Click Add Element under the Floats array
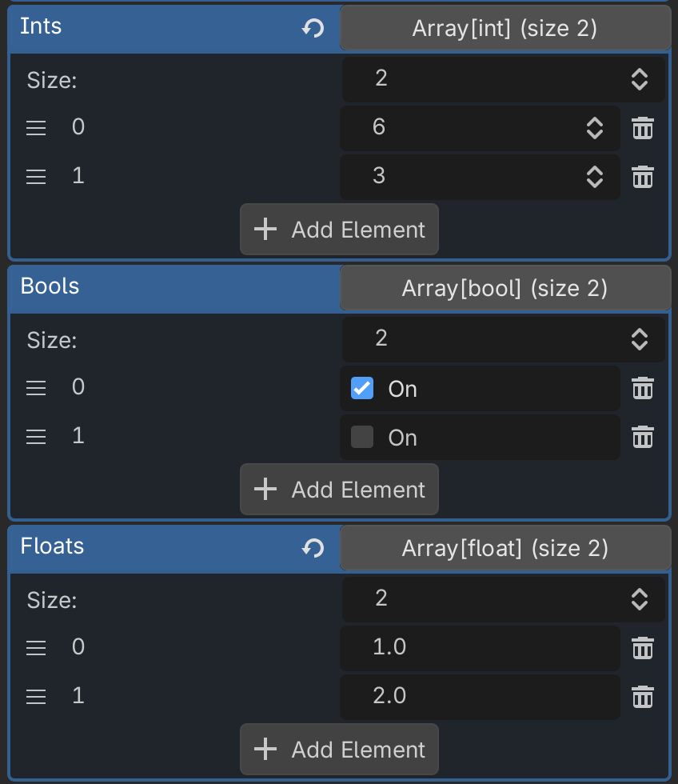This screenshot has width=678, height=784. tap(339, 750)
